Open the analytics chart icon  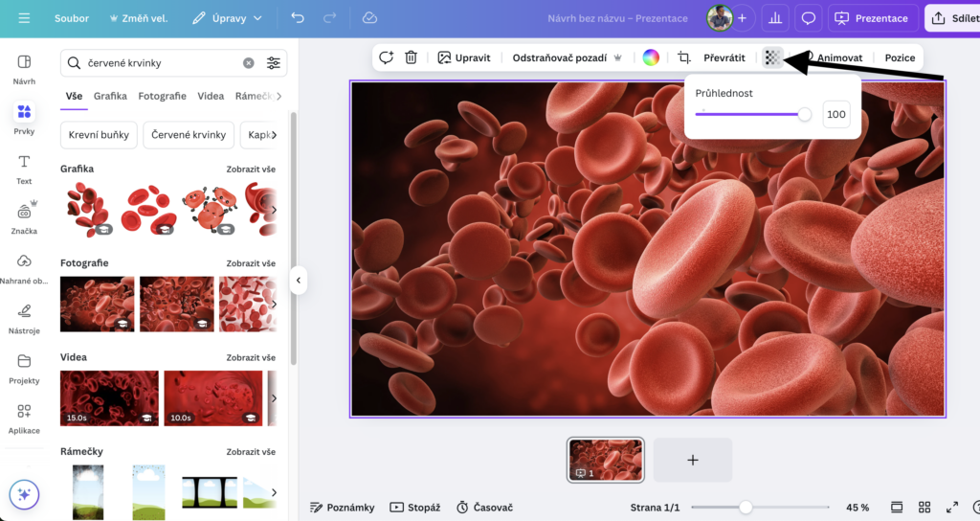point(775,18)
